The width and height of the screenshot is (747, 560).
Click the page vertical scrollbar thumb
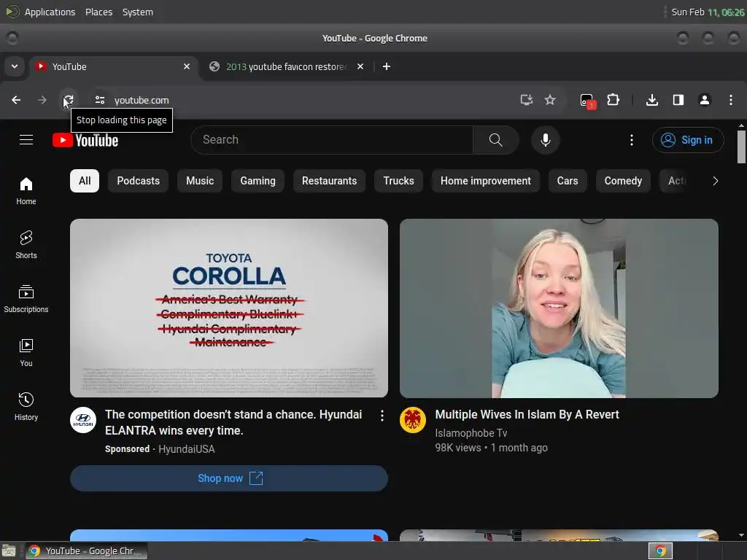[x=741, y=147]
